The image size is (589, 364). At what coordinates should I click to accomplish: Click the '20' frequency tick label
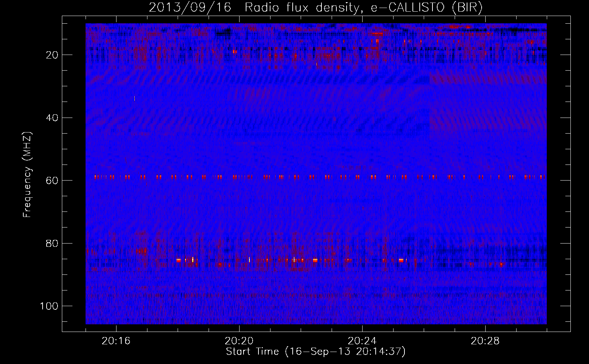(52, 55)
